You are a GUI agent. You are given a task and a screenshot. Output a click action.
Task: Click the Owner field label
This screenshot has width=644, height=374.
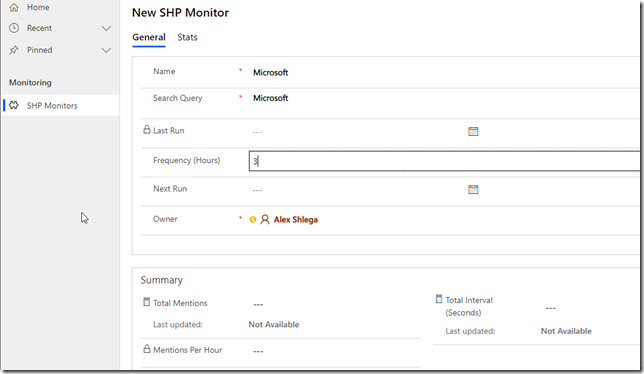pos(165,219)
